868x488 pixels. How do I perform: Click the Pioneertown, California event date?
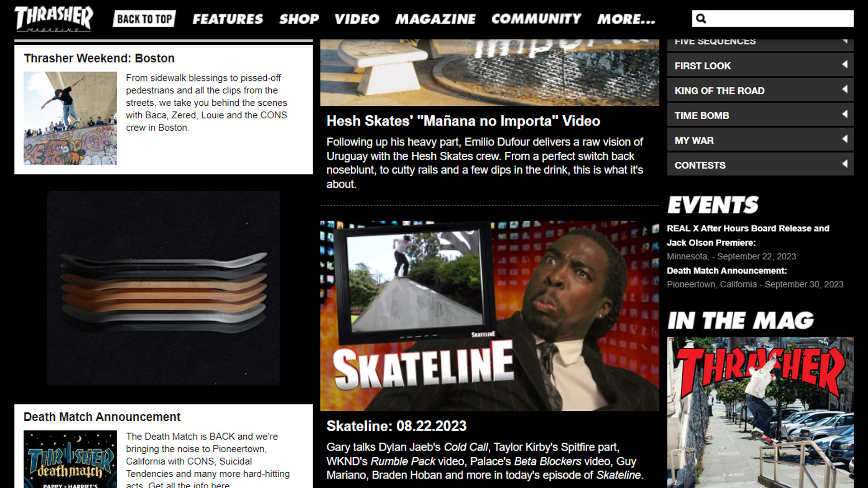tap(755, 284)
